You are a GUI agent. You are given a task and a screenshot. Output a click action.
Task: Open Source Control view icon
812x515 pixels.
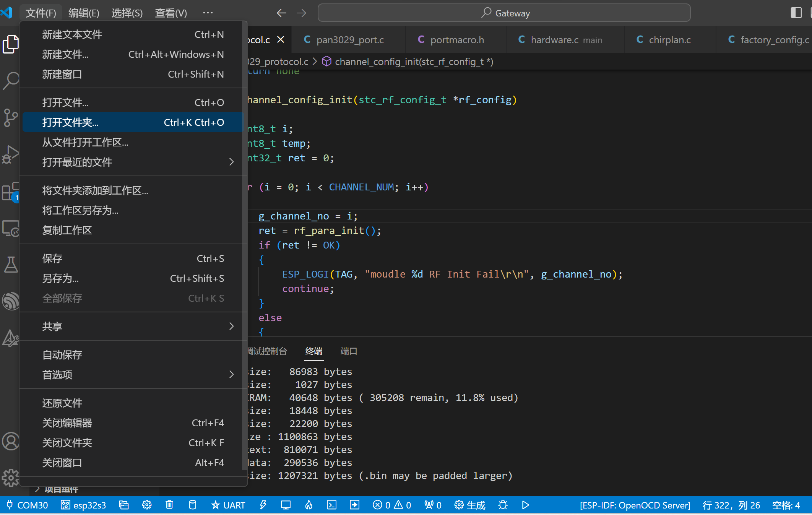click(10, 117)
